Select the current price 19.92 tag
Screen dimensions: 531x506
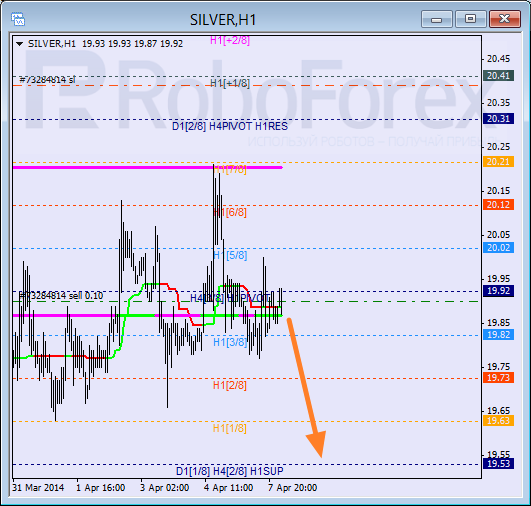point(498,291)
